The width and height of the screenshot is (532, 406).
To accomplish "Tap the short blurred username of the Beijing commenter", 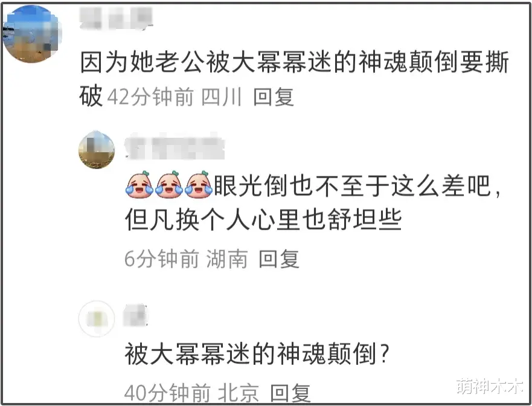I will [x=136, y=315].
